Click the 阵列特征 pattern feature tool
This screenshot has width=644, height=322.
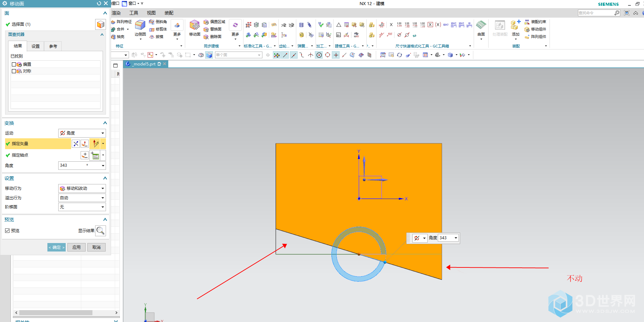pyautogui.click(x=122, y=22)
